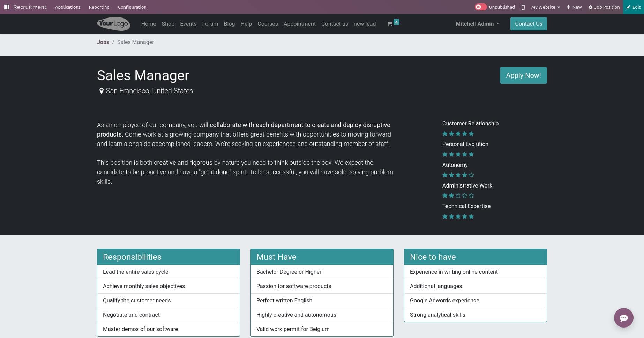Open the Job Position settings button
644x338 pixels.
click(604, 7)
